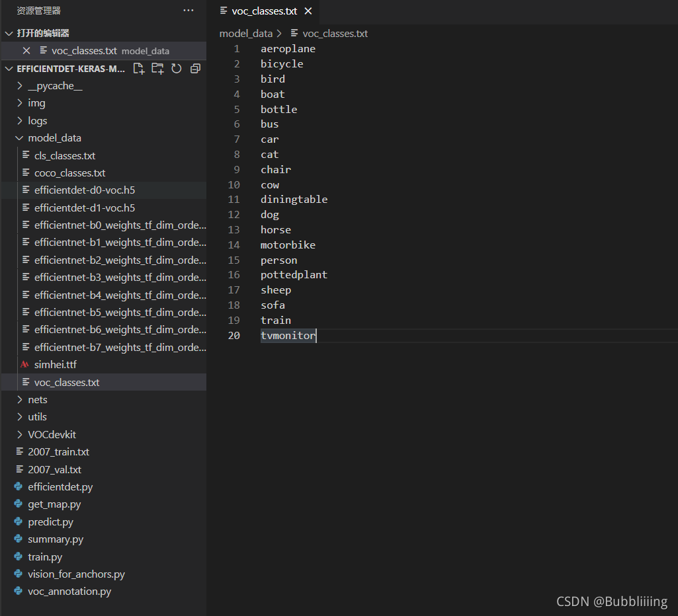Click the Python icon beside train.py
Image resolution: width=678 pixels, height=616 pixels.
[18, 557]
